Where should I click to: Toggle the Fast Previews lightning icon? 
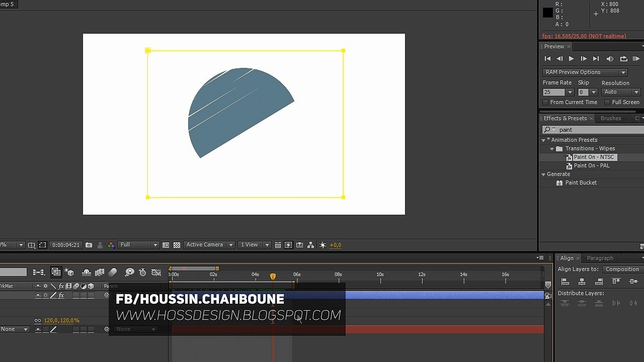[288, 245]
